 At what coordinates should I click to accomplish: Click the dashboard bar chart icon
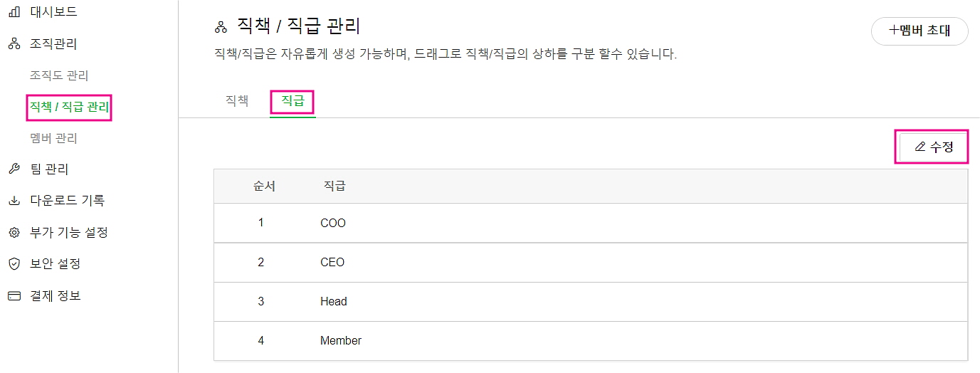14,12
